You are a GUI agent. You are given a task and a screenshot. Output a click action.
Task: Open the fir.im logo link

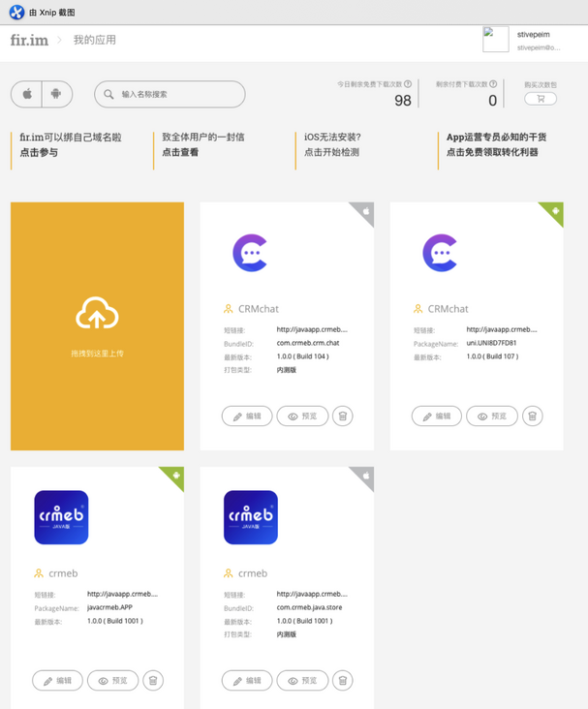tap(29, 40)
